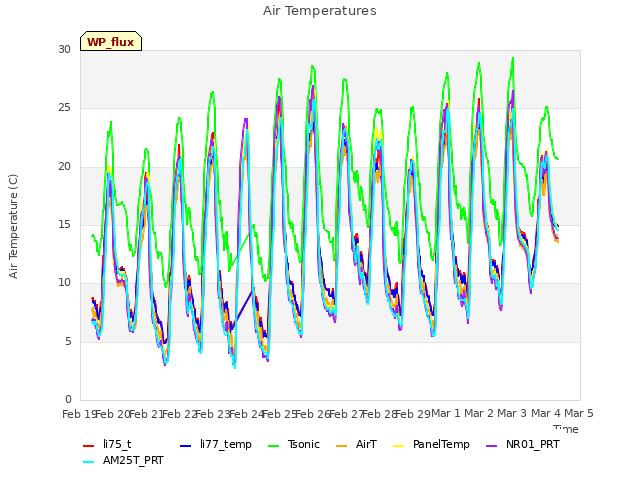Toggle the AirT legend entry
Image resolution: width=640 pixels, height=480 pixels.
point(356,444)
